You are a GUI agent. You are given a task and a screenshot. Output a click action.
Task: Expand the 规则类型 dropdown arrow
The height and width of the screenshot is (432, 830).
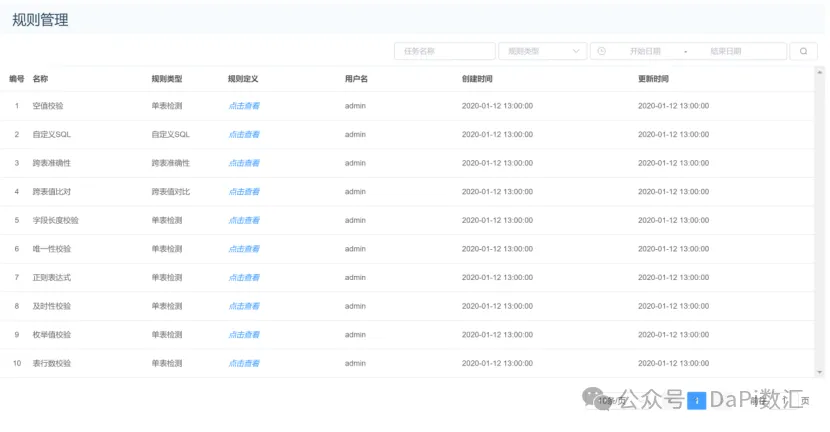[576, 51]
